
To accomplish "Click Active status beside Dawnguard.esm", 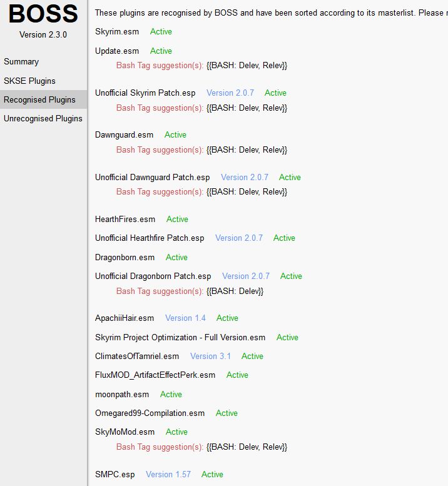I will pyautogui.click(x=175, y=135).
